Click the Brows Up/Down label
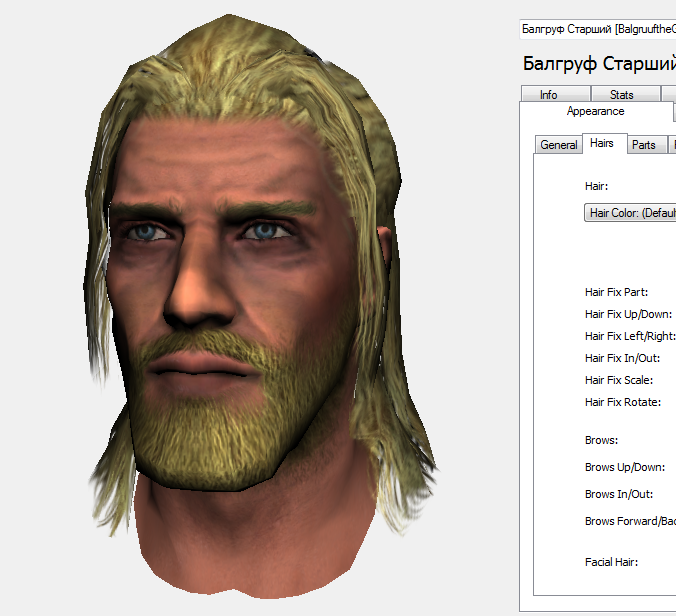 click(x=625, y=467)
